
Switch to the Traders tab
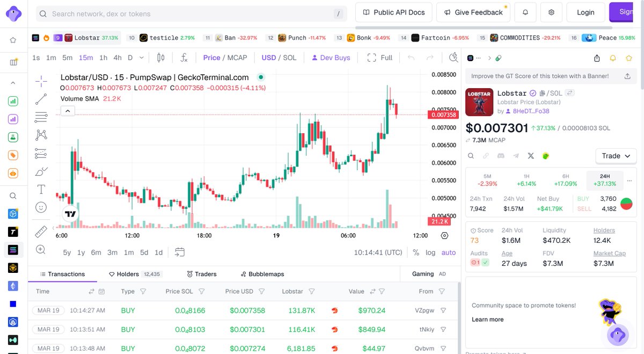[202, 274]
